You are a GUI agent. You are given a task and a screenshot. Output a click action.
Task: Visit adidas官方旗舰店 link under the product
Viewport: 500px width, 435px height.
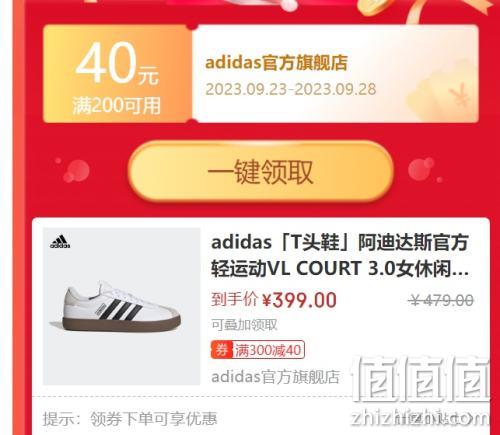pyautogui.click(x=275, y=377)
